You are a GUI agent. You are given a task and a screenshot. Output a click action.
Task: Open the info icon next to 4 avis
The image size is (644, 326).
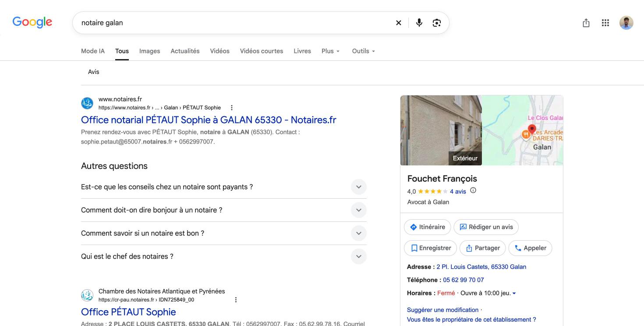(473, 190)
